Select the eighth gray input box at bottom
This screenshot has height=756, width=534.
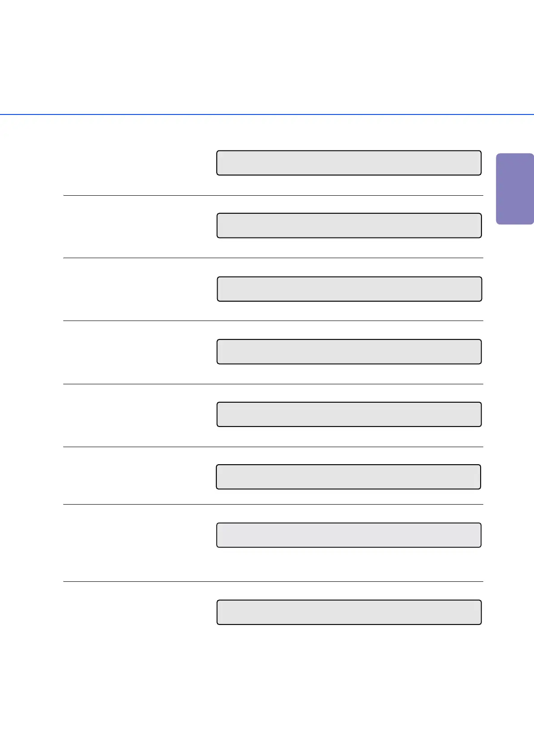point(349,612)
